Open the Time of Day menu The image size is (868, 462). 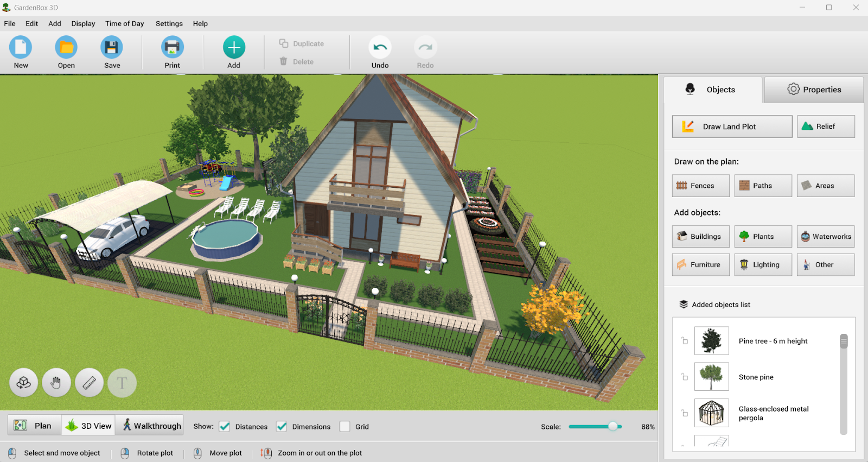click(124, 23)
